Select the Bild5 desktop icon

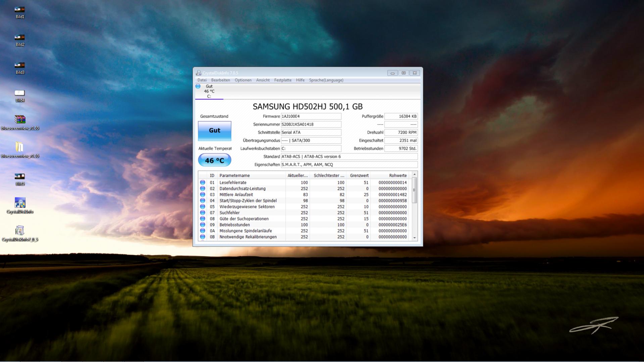tap(20, 179)
